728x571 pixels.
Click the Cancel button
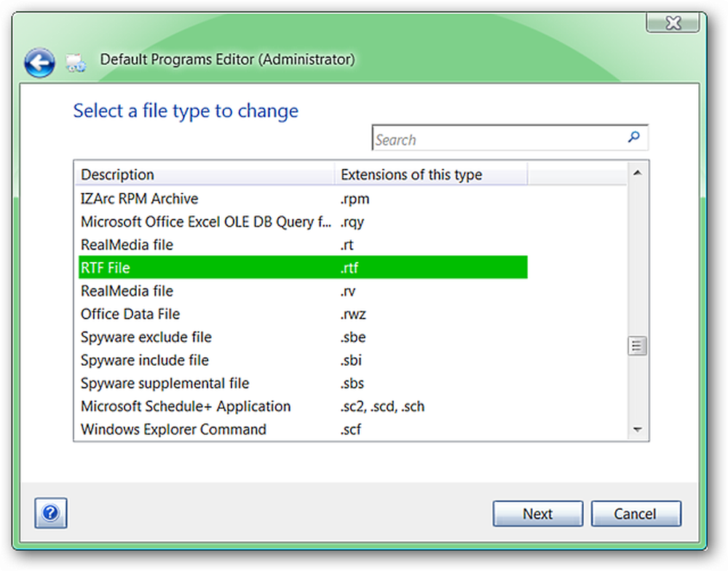click(636, 514)
